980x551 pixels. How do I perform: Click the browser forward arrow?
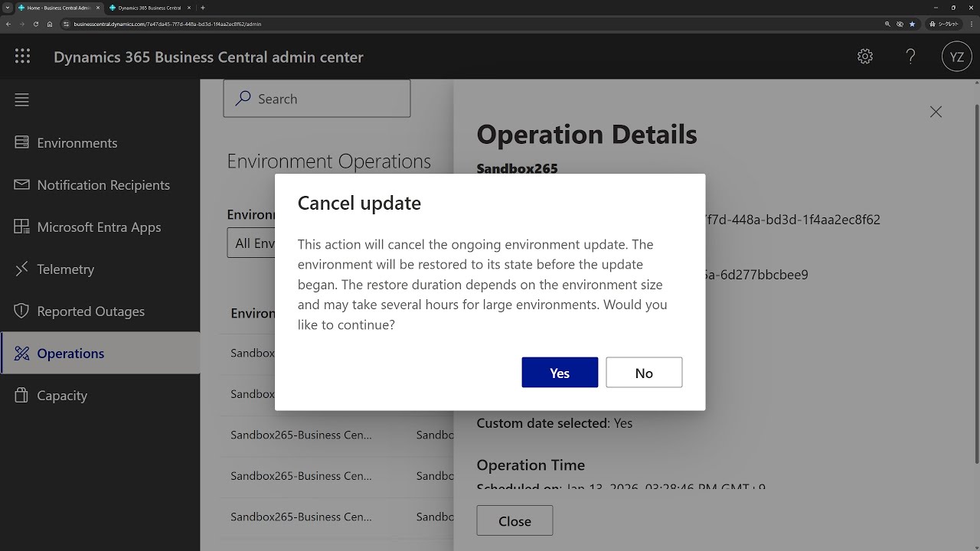pos(22,24)
